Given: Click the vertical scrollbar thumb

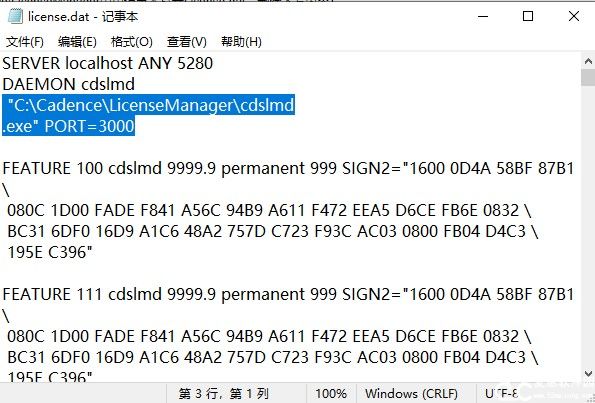Looking at the screenshot, I should click(x=588, y=77).
